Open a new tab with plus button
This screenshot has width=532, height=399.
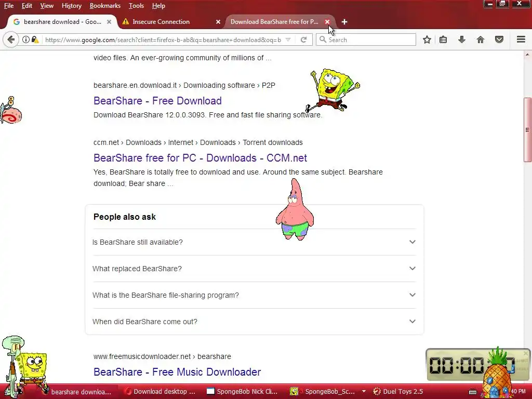pyautogui.click(x=344, y=22)
